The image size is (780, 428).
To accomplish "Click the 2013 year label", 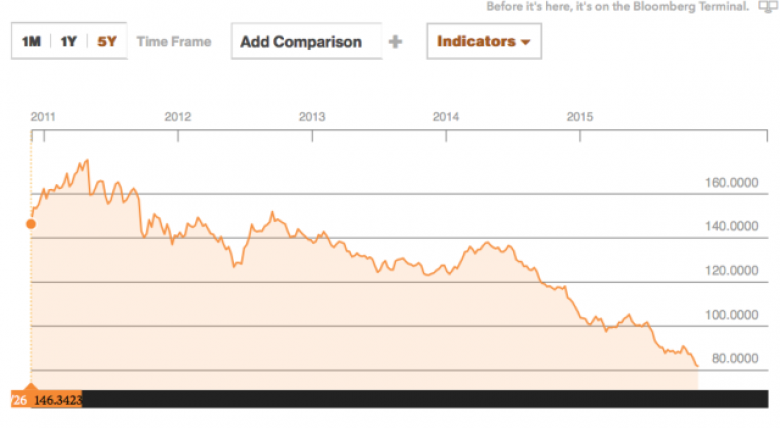I will [x=312, y=117].
